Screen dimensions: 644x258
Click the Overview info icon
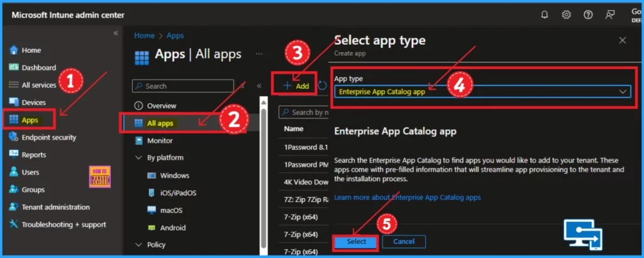pos(139,106)
